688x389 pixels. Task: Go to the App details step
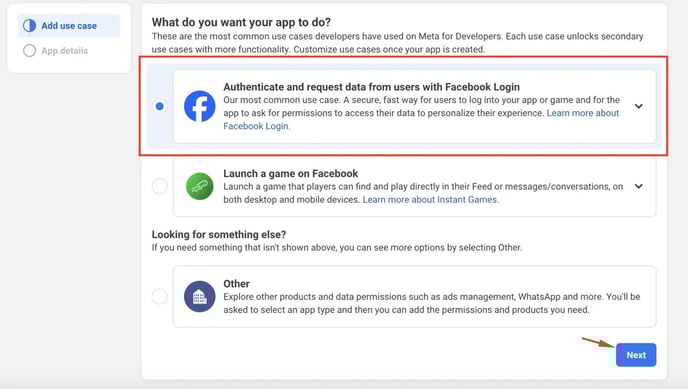point(64,50)
